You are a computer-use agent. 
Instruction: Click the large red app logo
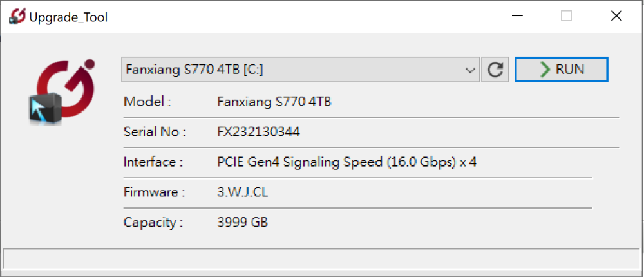[x=62, y=91]
